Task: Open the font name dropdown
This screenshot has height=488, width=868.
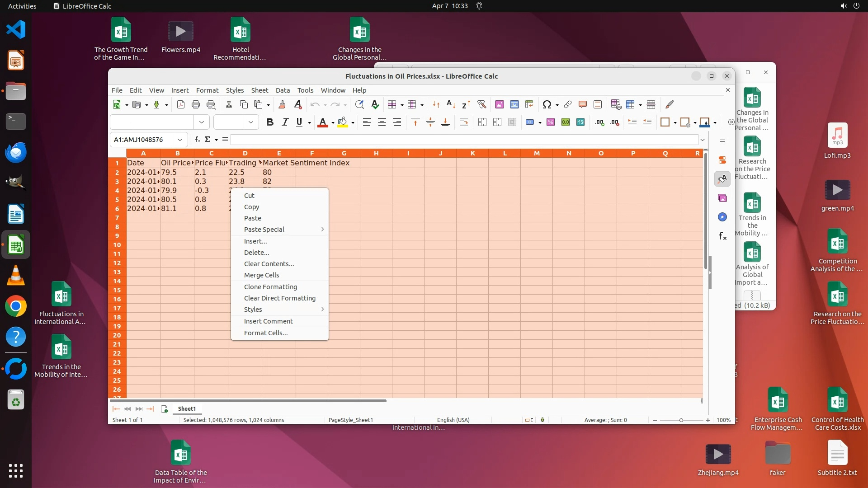Action: pos(202,122)
